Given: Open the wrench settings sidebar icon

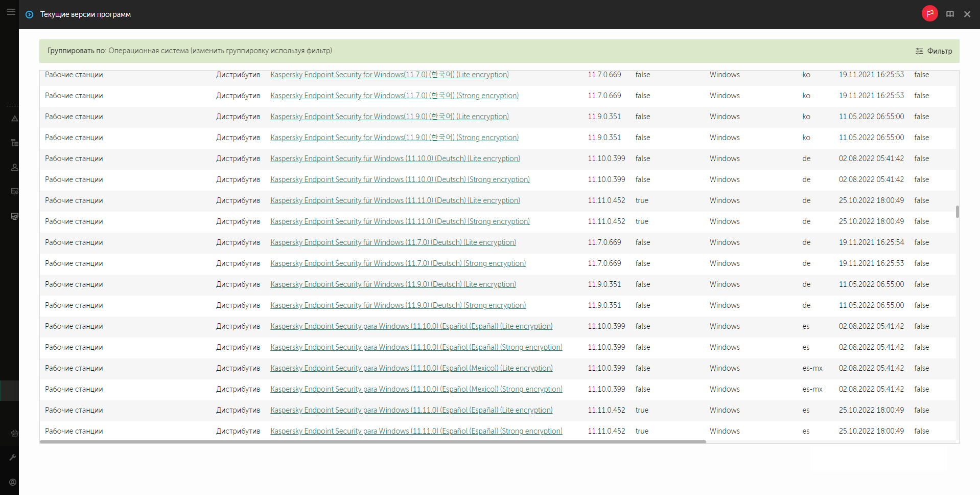Looking at the screenshot, I should click(x=13, y=457).
